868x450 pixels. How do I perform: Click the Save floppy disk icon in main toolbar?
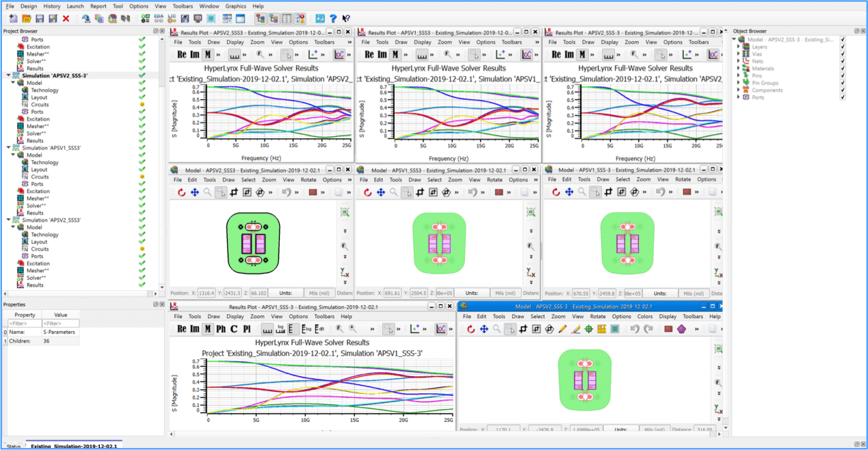[x=40, y=18]
